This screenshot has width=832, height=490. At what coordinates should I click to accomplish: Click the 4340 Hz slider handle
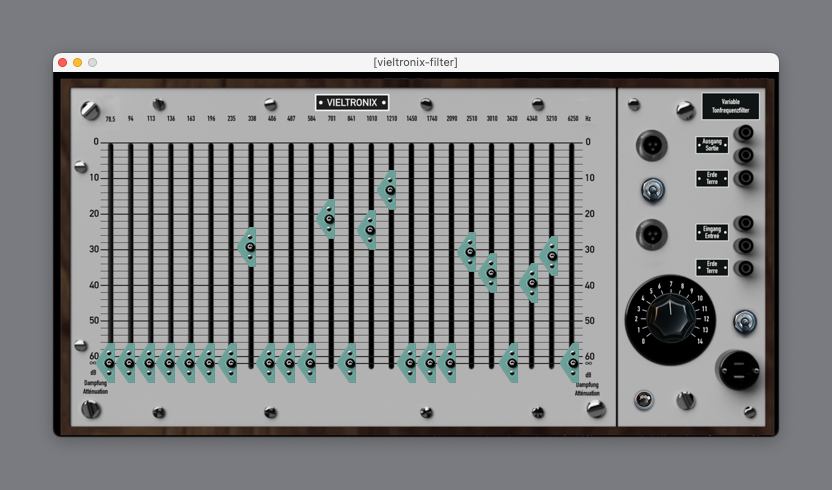pos(531,283)
